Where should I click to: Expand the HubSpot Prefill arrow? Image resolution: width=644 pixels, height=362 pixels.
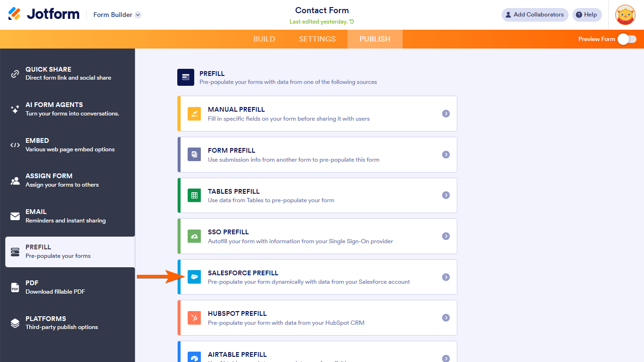(446, 318)
